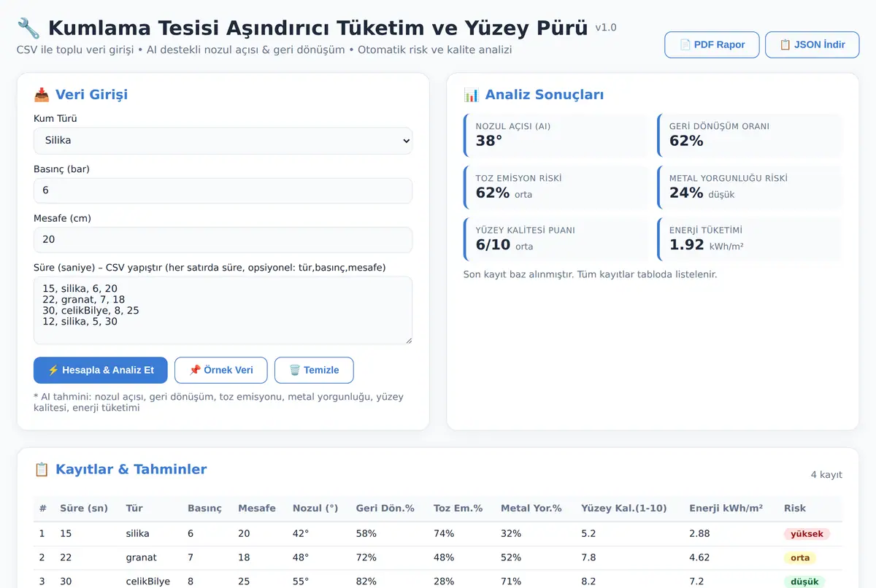Screen dimensions: 876x588
Task: Focus the Mesafe (cm) input field
Action: 223,240
